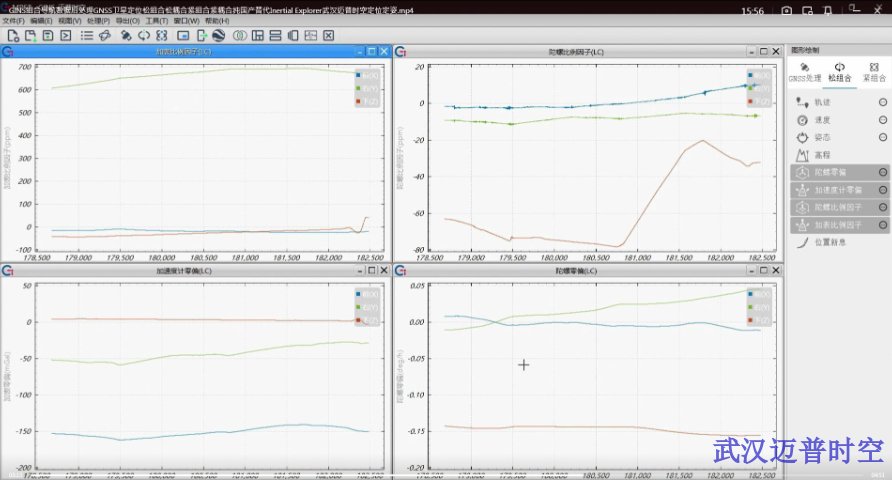Open the 处理(P) menu
This screenshot has height=480, width=892.
pos(98,21)
